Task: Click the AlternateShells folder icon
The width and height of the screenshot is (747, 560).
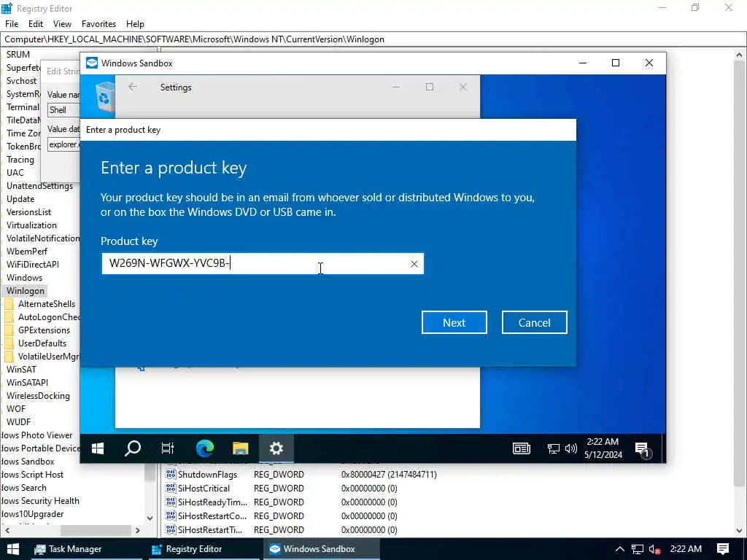Action: click(x=9, y=304)
